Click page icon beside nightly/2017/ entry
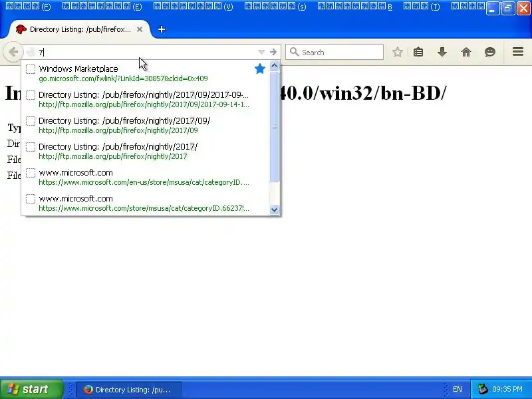Viewport: 532px width, 399px height. pyautogui.click(x=31, y=147)
